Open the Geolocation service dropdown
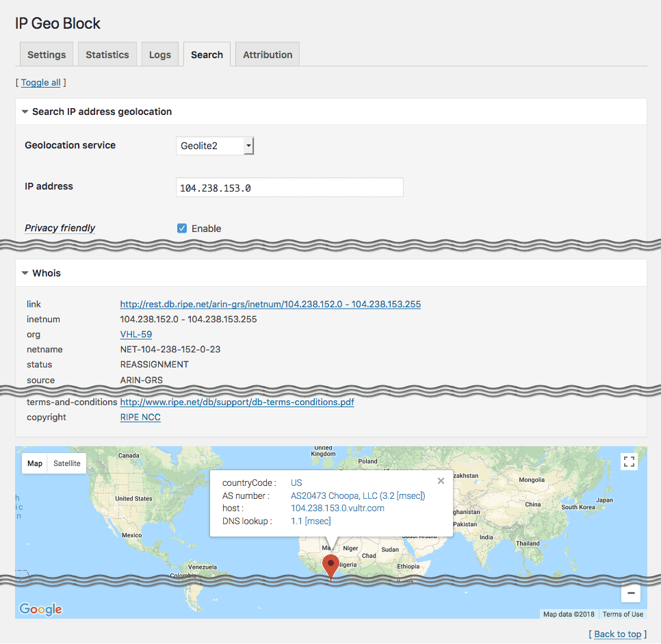Image resolution: width=661 pixels, height=644 pixels. 215,146
